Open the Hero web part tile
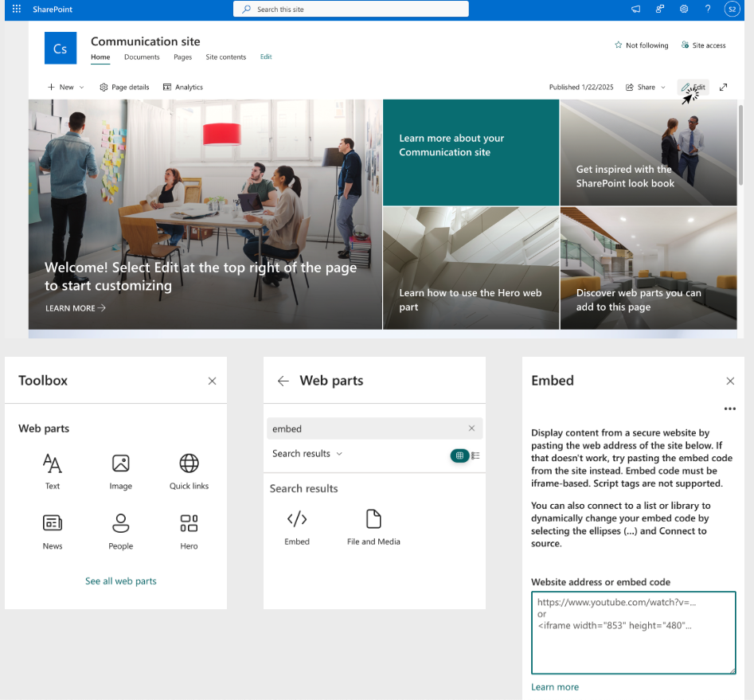Viewport: 754px width, 700px height. (471, 268)
